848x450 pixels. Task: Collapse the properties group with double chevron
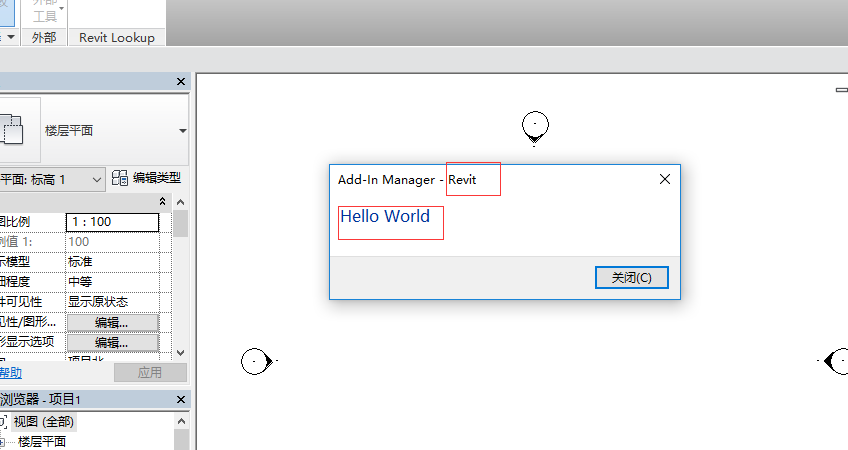point(162,201)
